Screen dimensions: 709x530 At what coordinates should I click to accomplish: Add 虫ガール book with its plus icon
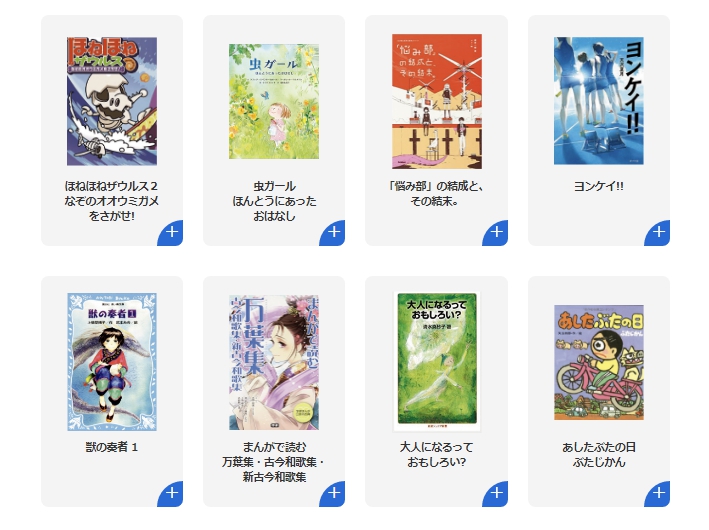332,233
